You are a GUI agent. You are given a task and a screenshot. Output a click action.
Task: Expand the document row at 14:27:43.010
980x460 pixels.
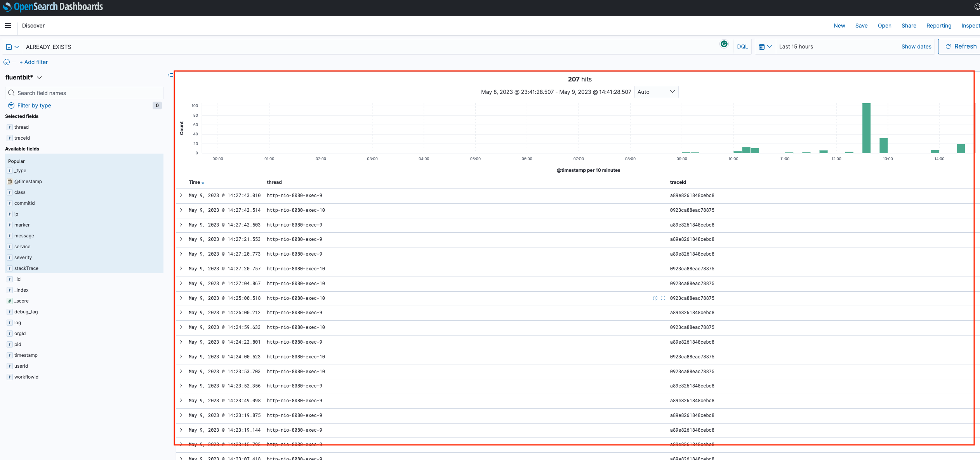[x=181, y=195]
